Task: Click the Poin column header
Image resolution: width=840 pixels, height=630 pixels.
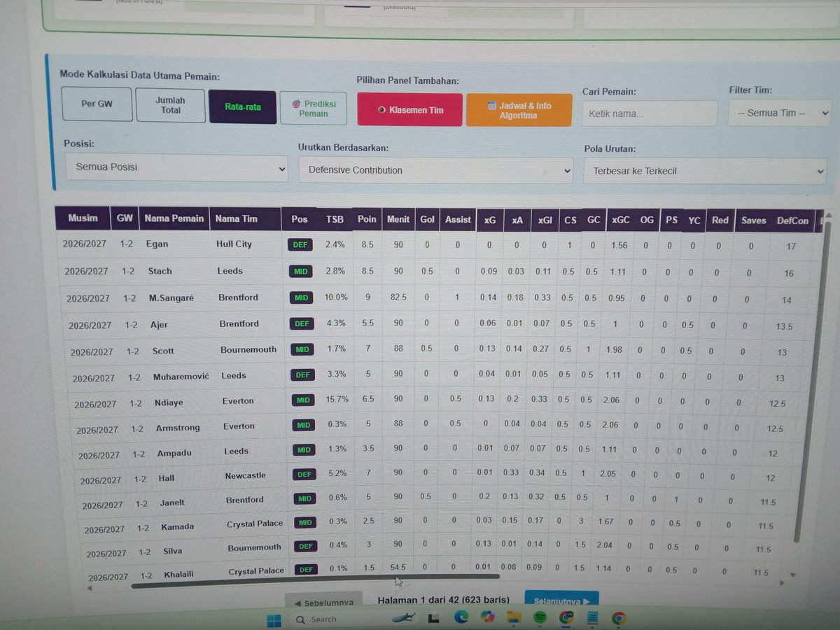Action: [367, 219]
